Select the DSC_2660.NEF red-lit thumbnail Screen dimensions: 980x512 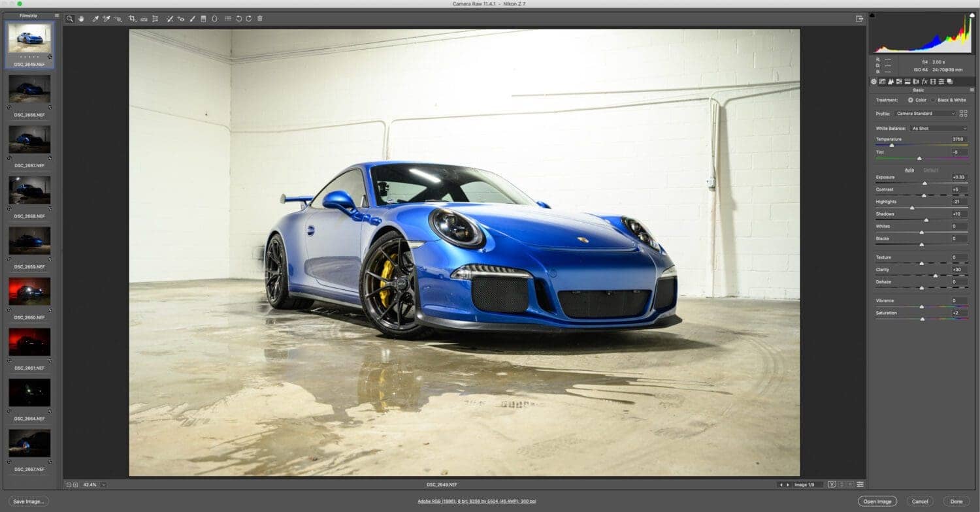29,291
